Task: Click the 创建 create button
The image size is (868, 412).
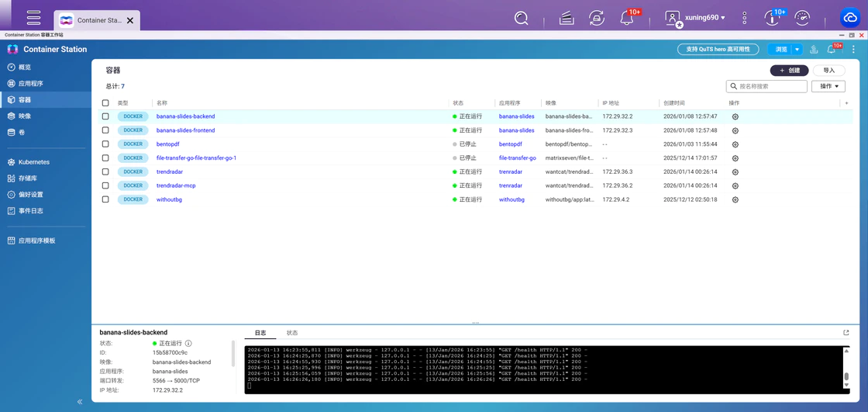Action: pyautogui.click(x=790, y=71)
